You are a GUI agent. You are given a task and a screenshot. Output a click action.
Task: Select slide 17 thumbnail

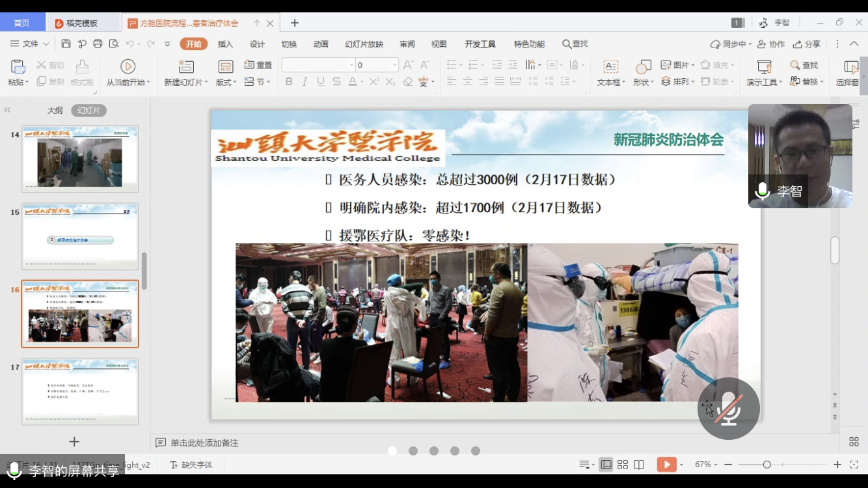80,391
